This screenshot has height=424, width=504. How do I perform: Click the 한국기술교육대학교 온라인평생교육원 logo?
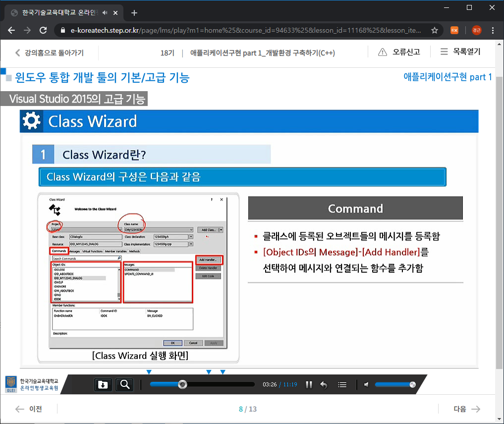(32, 384)
